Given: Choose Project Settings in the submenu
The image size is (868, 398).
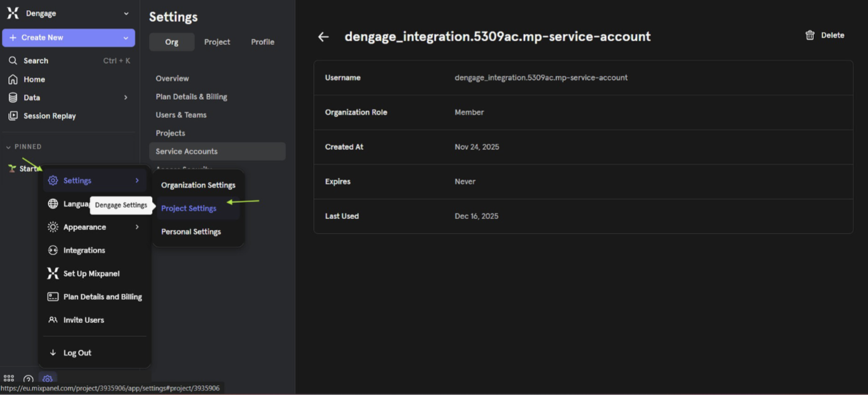Looking at the screenshot, I should [189, 208].
